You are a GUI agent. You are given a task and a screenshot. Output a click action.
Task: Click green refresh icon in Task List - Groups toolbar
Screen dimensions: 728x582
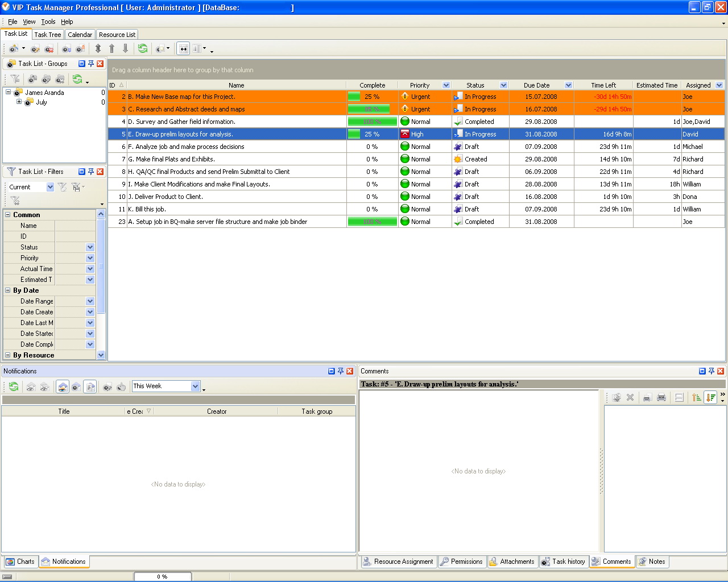[77, 79]
